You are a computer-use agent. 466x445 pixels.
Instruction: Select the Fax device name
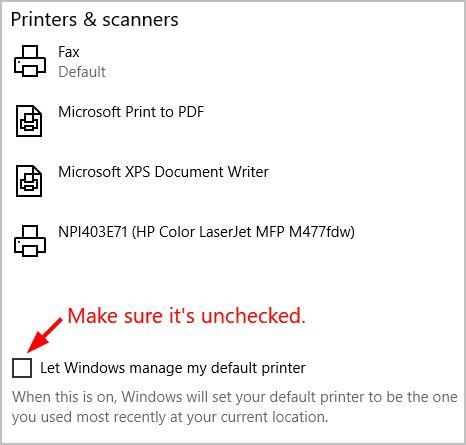tap(69, 52)
